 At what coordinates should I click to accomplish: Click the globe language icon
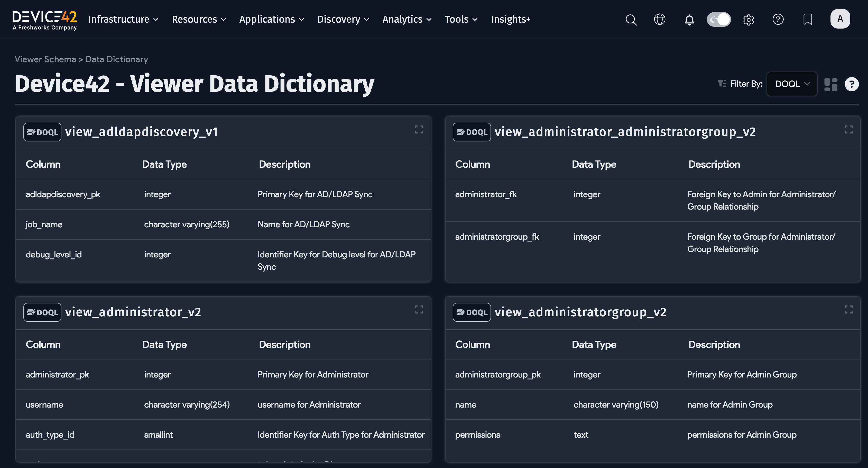tap(659, 19)
